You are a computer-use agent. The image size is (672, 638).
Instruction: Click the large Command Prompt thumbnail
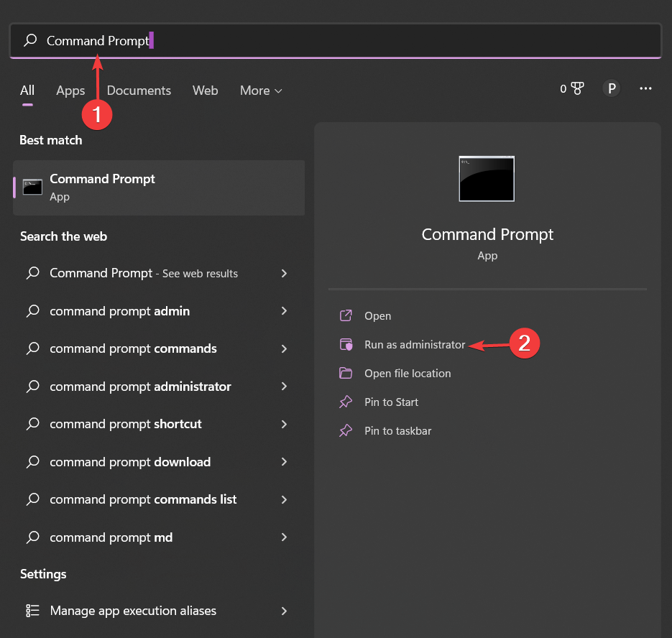[487, 179]
